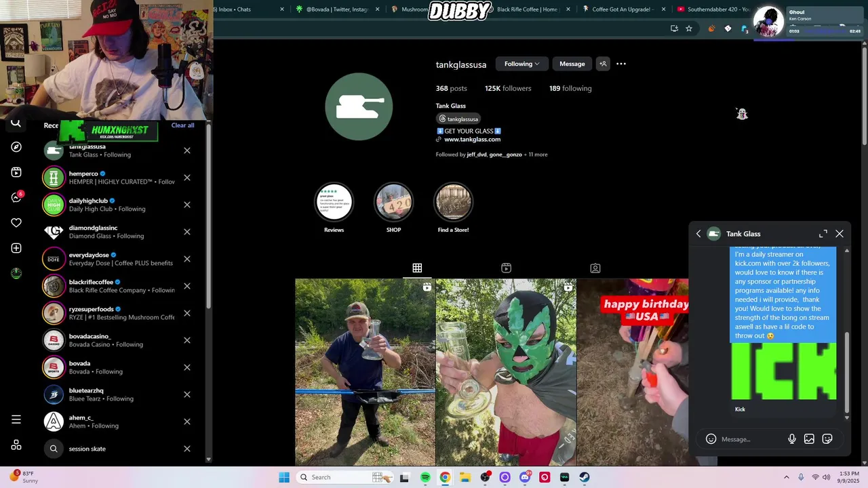Click the Create plus icon in sidebar
The image size is (868, 488).
click(x=16, y=248)
